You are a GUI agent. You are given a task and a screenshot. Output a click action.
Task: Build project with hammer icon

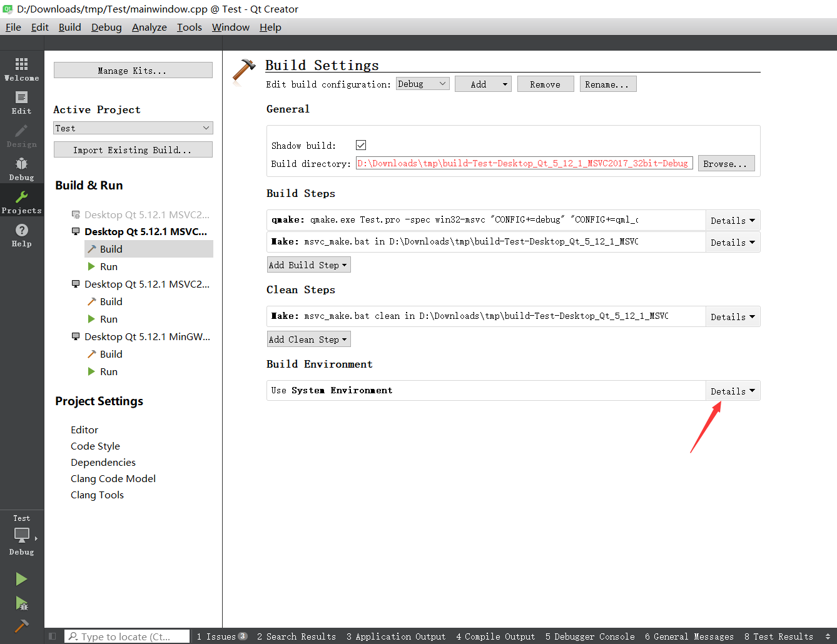click(22, 626)
